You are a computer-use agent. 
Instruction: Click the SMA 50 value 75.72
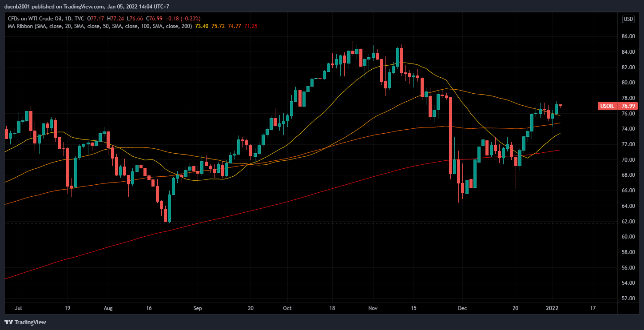pos(218,26)
